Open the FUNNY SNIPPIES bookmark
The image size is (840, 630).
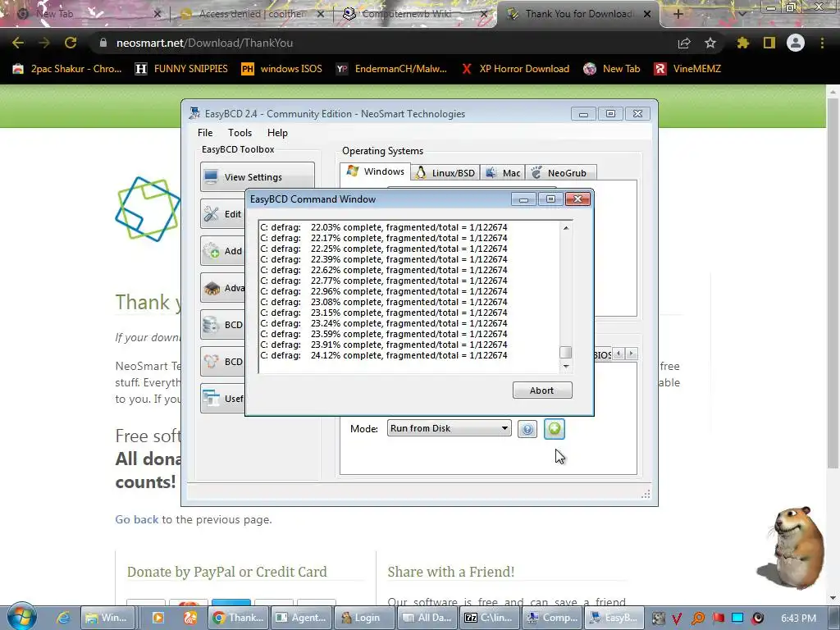pyautogui.click(x=181, y=69)
